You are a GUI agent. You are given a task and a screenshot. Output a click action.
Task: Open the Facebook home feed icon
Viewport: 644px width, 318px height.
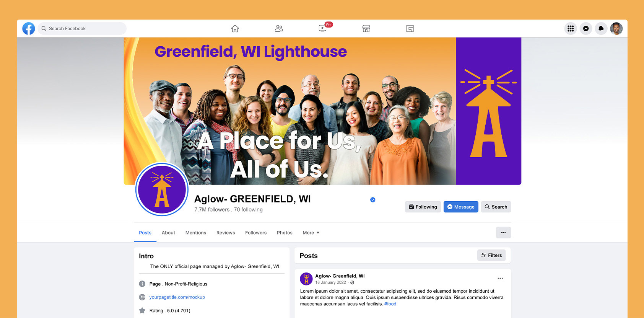click(x=235, y=28)
